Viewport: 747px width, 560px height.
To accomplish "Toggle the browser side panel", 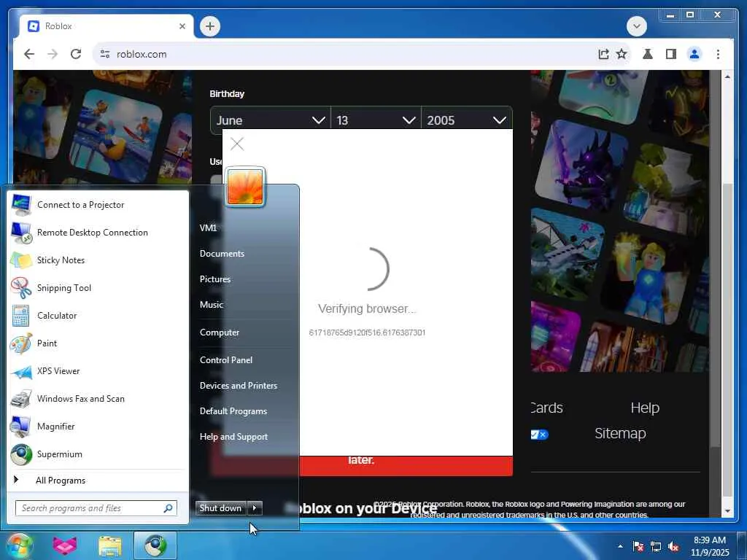I will click(671, 54).
